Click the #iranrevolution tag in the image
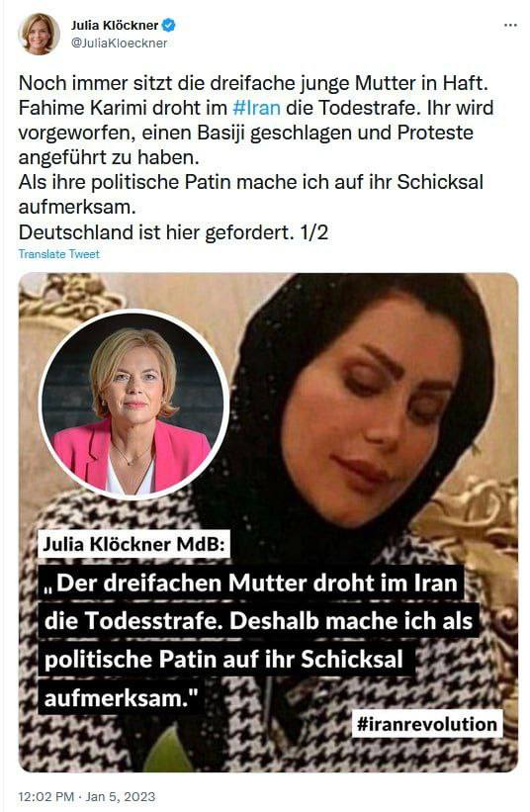530x812 pixels. [x=427, y=723]
